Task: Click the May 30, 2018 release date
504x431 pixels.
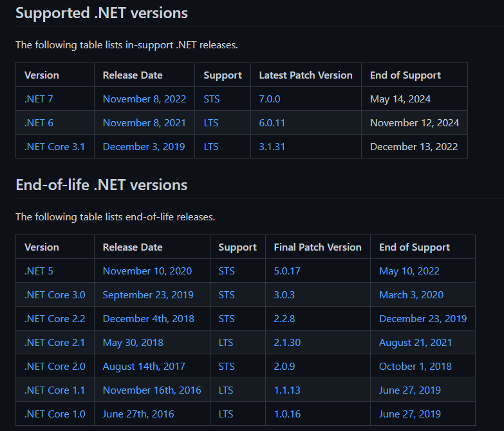Action: [x=133, y=343]
